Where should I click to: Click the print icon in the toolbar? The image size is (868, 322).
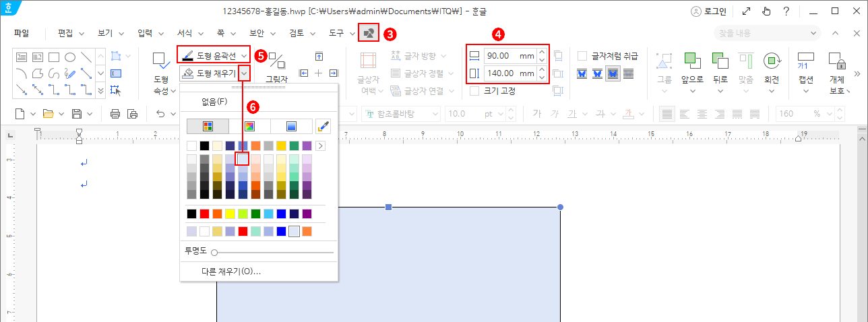click(x=115, y=114)
